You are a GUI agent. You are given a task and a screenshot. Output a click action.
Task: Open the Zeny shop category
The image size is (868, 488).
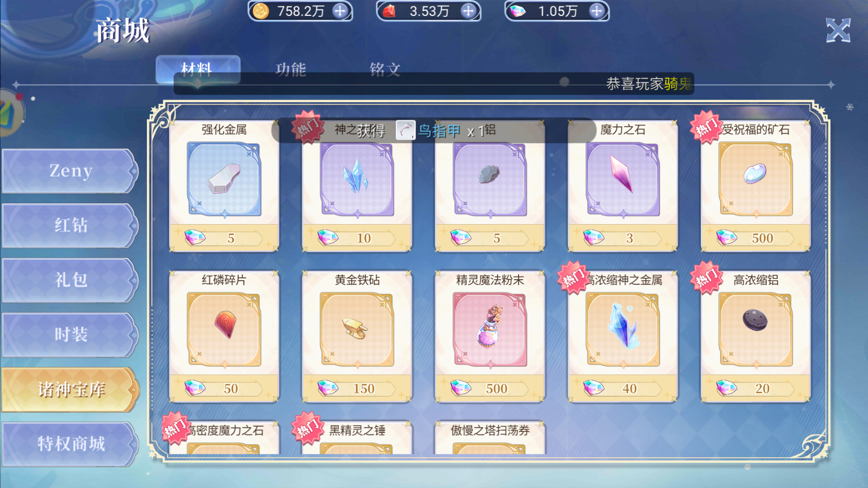coord(70,171)
